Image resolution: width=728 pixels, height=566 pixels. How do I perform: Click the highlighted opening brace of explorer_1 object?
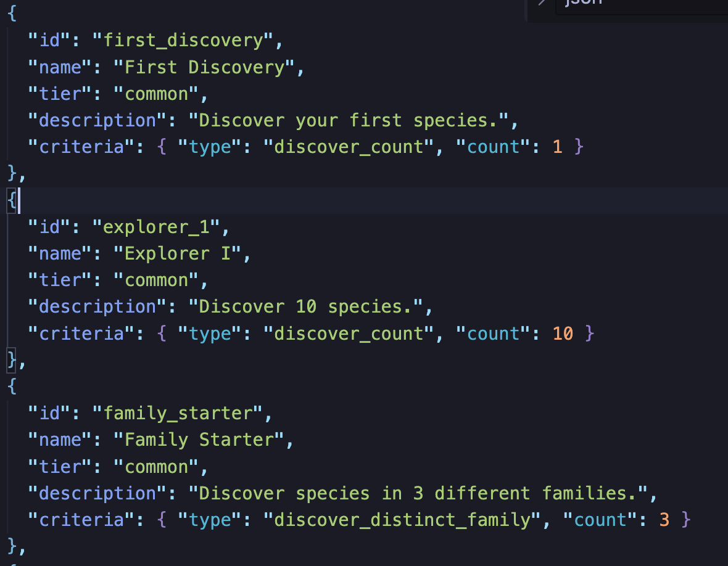click(13, 200)
